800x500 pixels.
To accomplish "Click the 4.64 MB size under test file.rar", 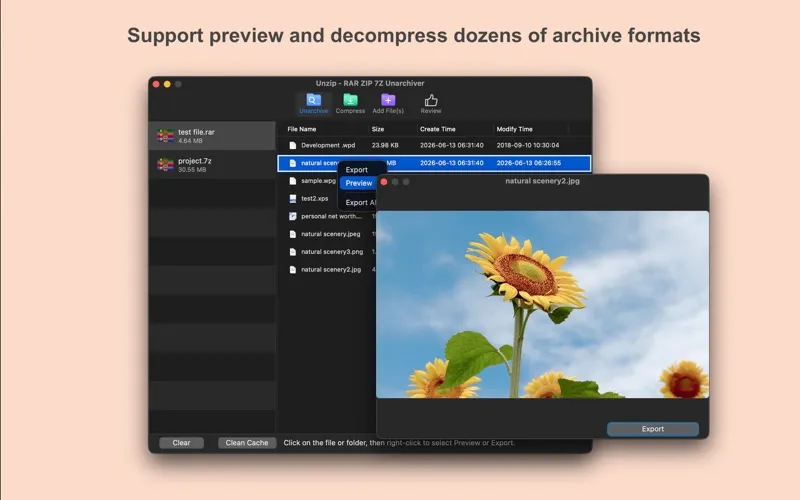I will pyautogui.click(x=190, y=141).
